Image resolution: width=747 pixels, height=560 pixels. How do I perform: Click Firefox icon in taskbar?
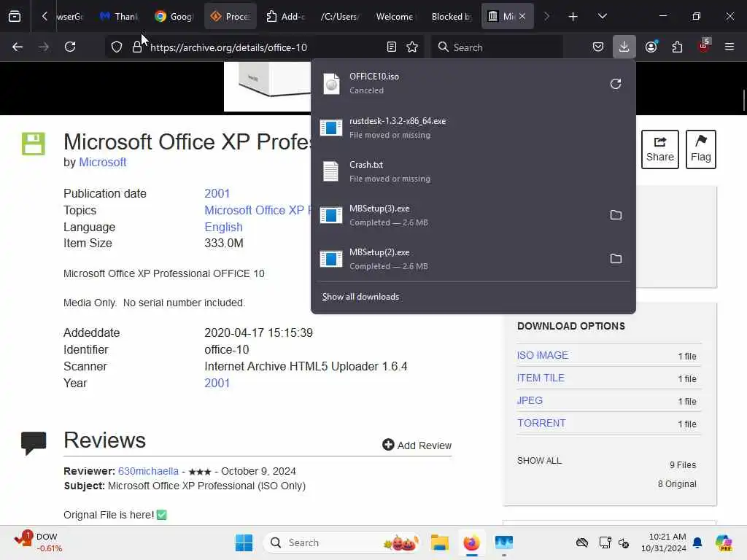[x=472, y=542]
